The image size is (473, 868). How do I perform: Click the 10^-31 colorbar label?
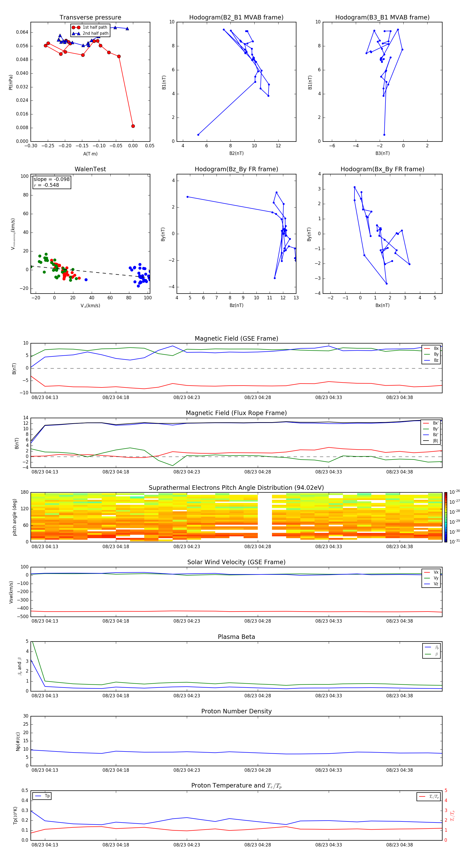(455, 542)
